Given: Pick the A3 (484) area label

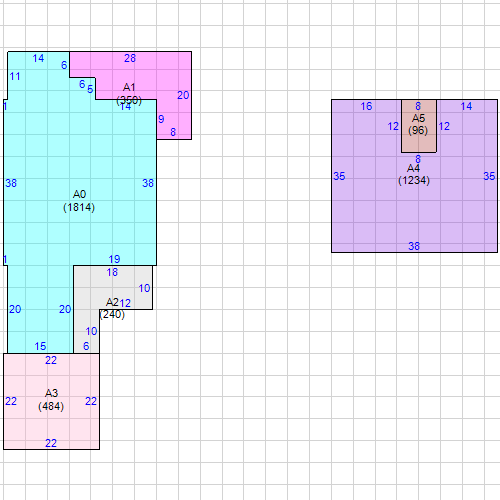Looking at the screenshot, I should pos(51,400).
